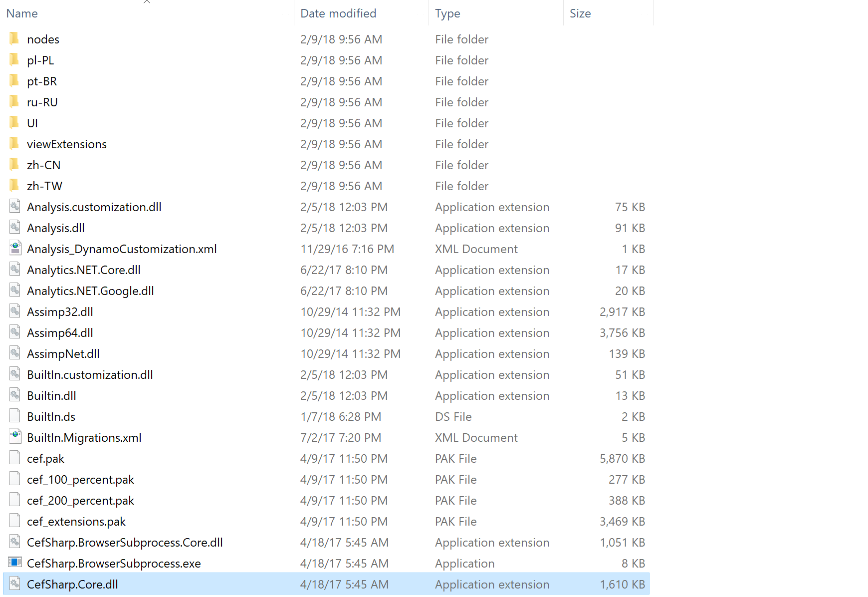Select cef_extensions.pak

(76, 521)
